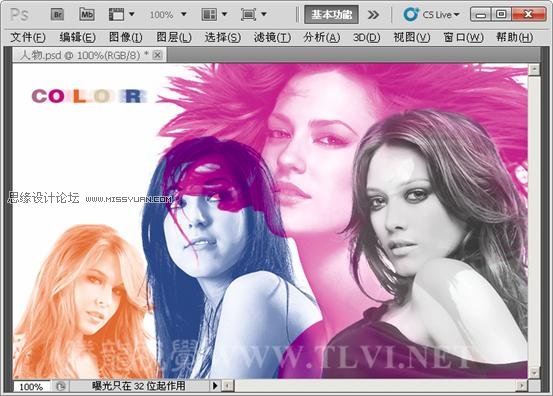Open the View Extras dropdown arrow
This screenshot has height=396, width=553.
132,14
